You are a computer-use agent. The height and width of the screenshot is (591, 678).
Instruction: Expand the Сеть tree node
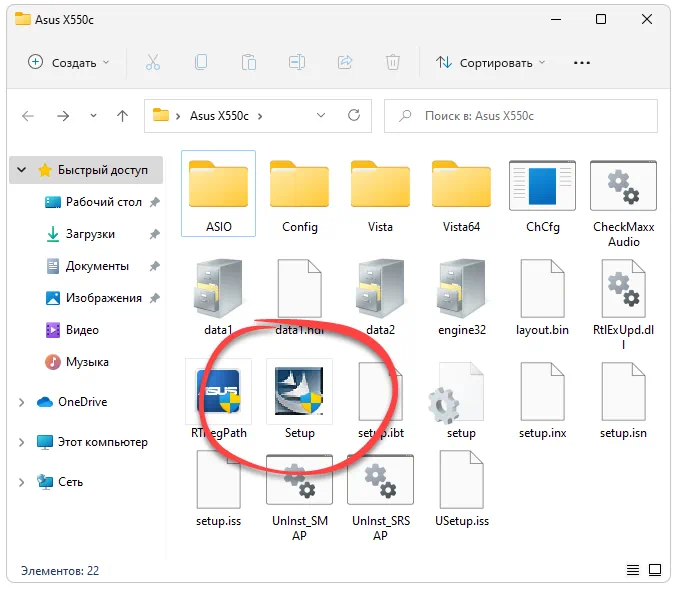(x=21, y=482)
